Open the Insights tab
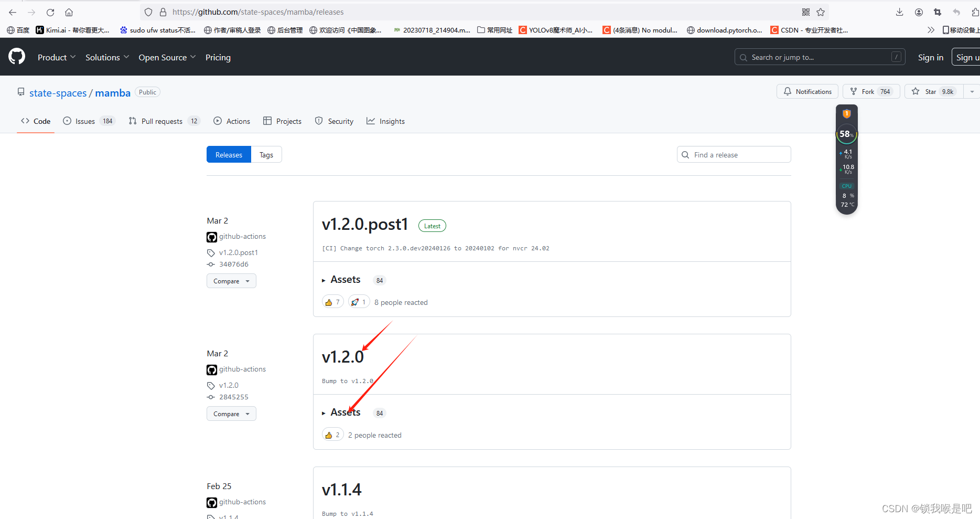 pyautogui.click(x=385, y=121)
